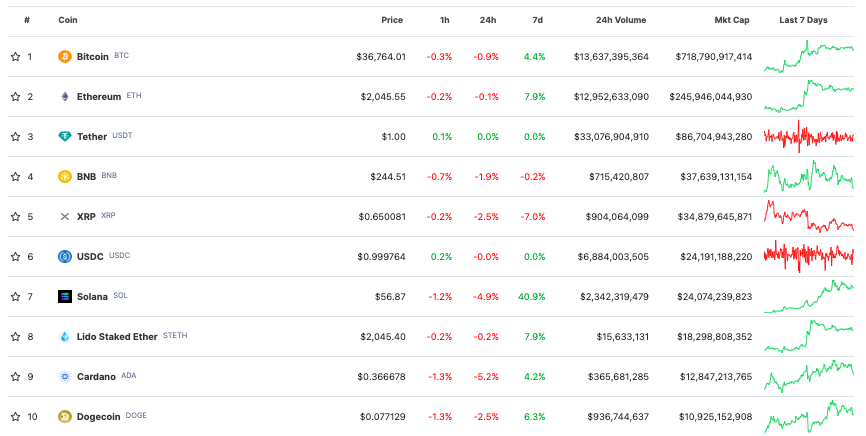Click the Dogecoin logo icon
The width and height of the screenshot is (866, 436).
(65, 417)
